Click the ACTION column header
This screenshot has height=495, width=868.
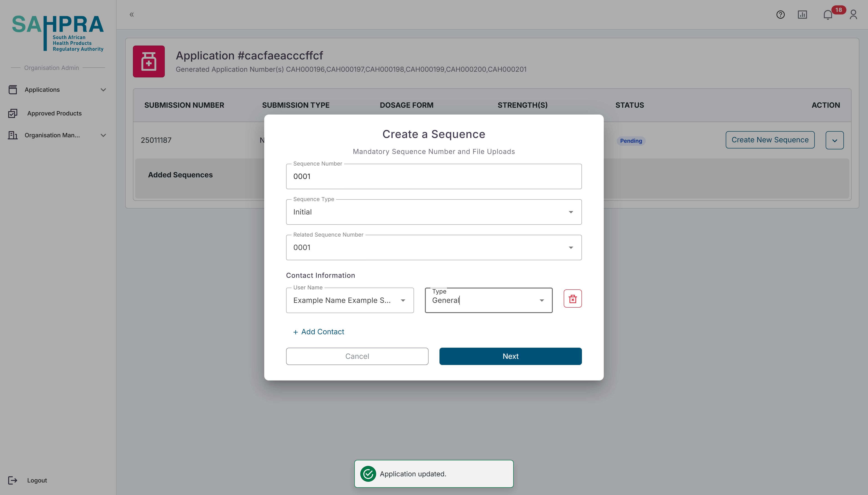tap(825, 105)
